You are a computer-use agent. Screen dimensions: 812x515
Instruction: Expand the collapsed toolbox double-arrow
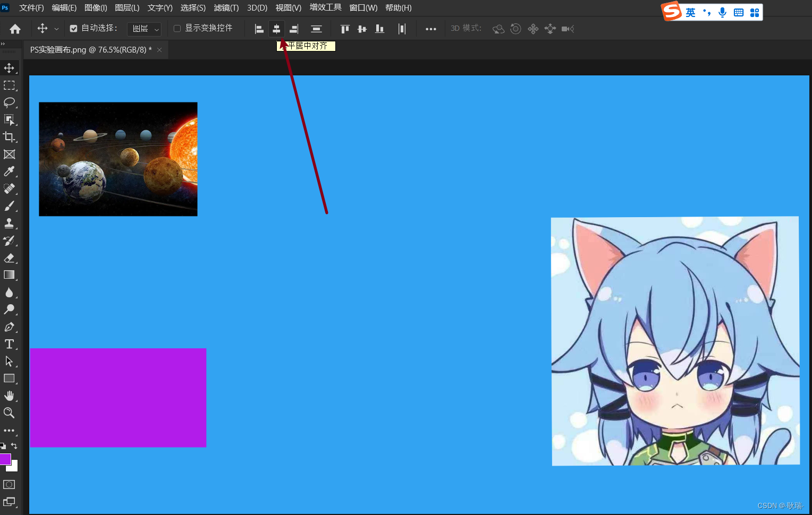click(x=3, y=44)
